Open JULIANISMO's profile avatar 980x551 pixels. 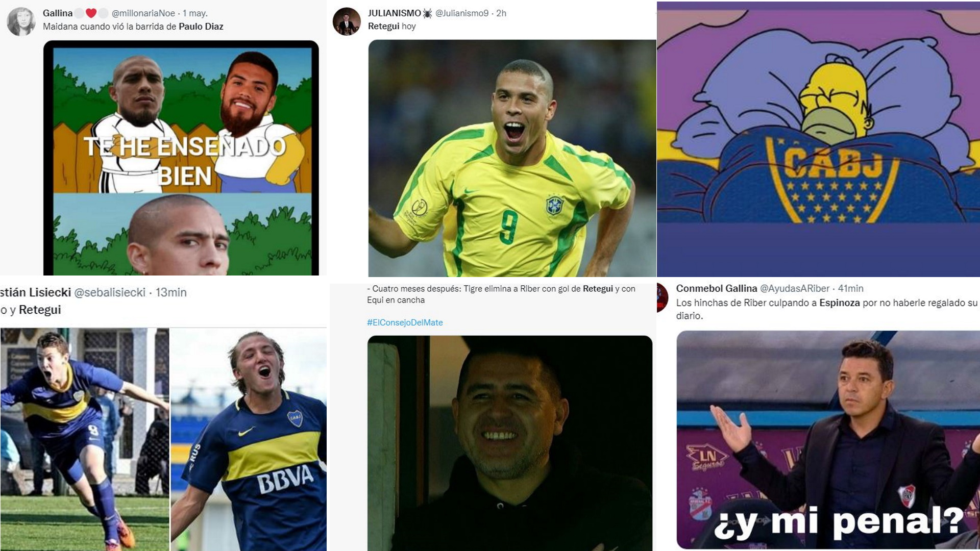pos(347,21)
